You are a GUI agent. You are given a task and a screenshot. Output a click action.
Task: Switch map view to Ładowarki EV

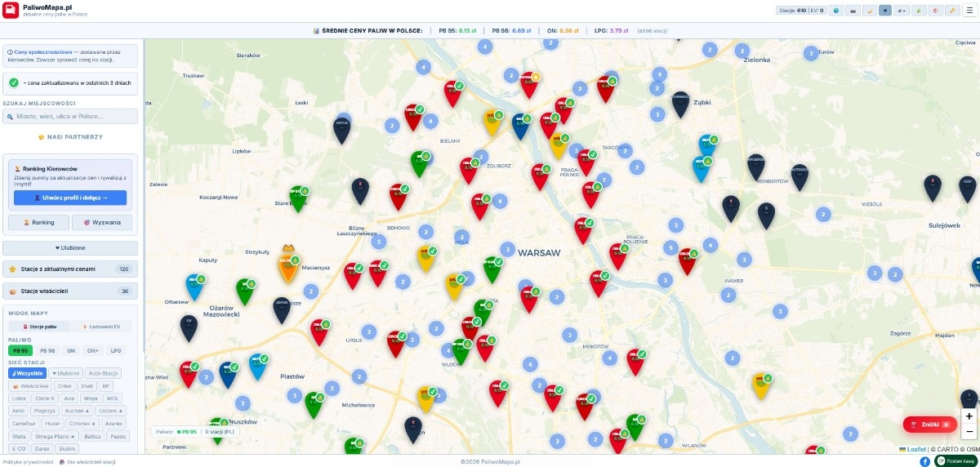pos(101,327)
